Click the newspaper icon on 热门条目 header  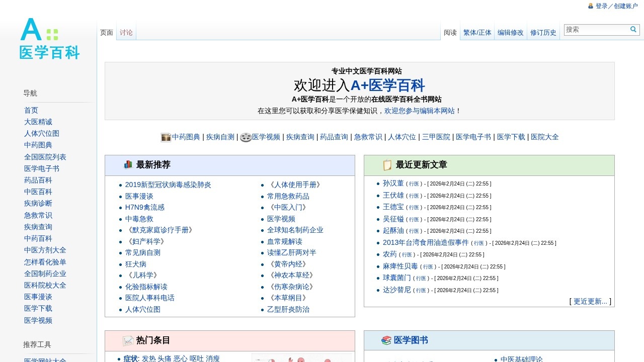(128, 340)
